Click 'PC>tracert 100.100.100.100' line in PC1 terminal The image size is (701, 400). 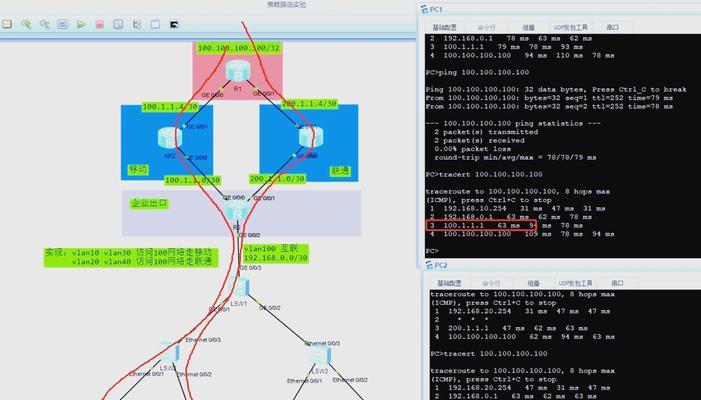click(x=484, y=175)
